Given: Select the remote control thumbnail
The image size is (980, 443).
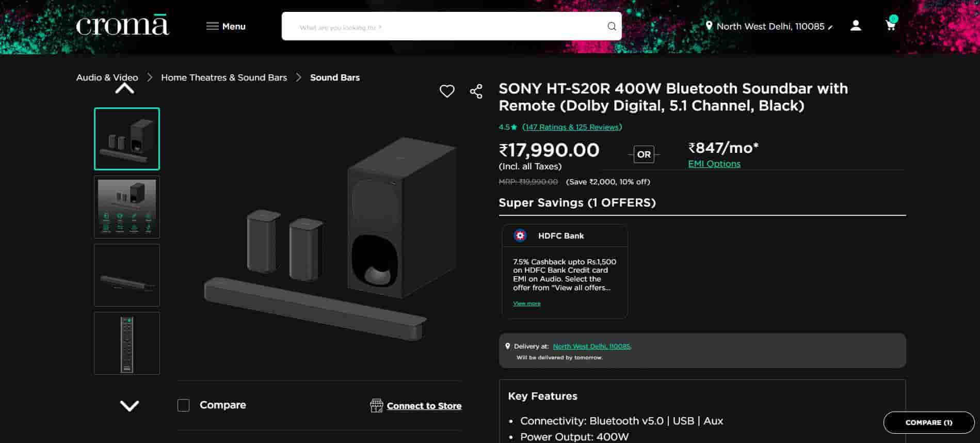Looking at the screenshot, I should click(127, 343).
